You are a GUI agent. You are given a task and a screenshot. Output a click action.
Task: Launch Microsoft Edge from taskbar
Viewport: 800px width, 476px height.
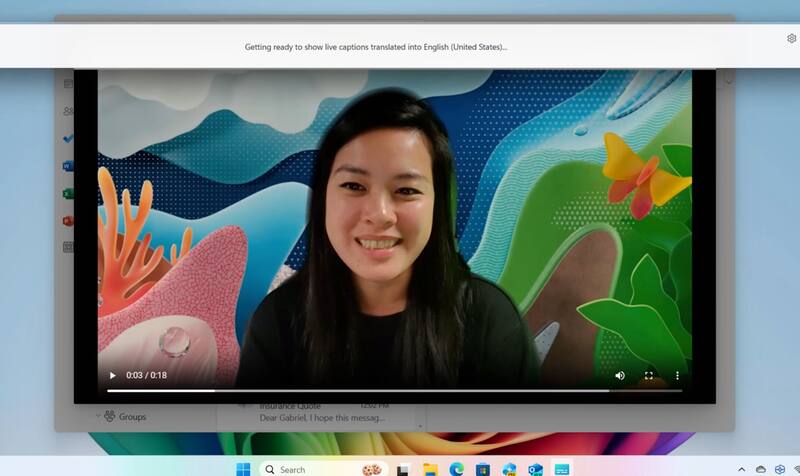457,469
